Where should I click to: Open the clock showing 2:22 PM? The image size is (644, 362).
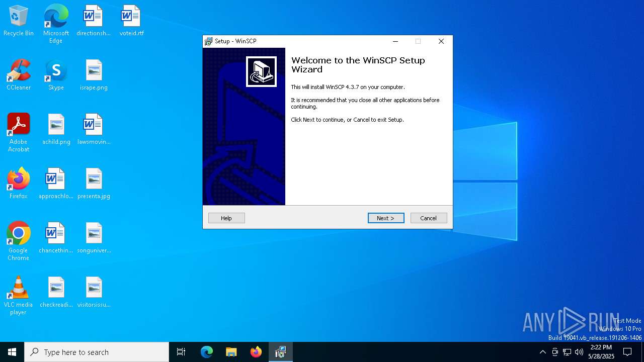(601, 352)
